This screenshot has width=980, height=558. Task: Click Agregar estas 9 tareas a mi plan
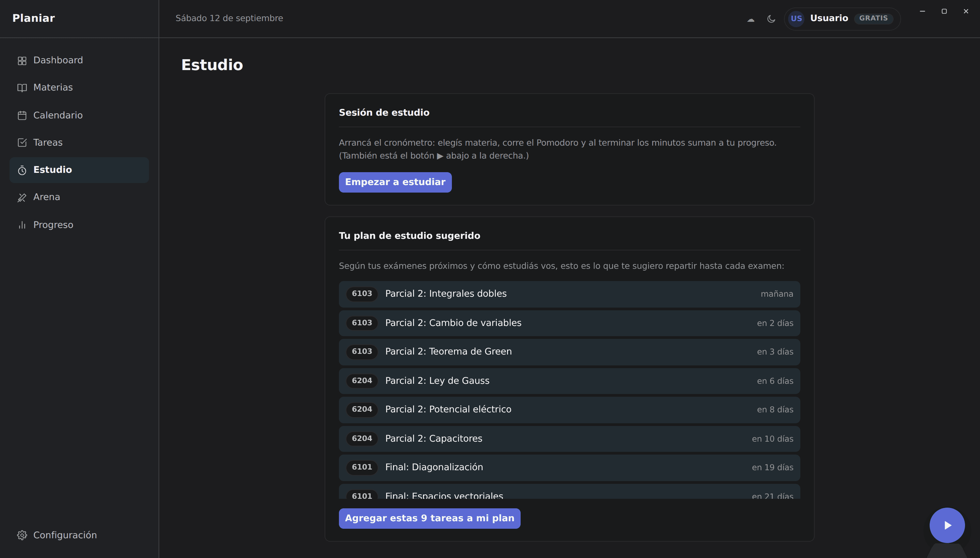[429, 518]
